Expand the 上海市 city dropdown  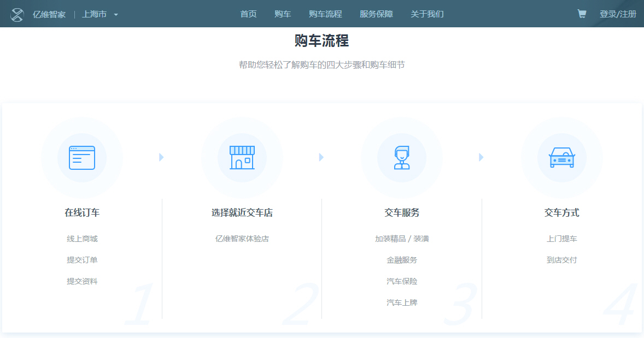pos(100,14)
